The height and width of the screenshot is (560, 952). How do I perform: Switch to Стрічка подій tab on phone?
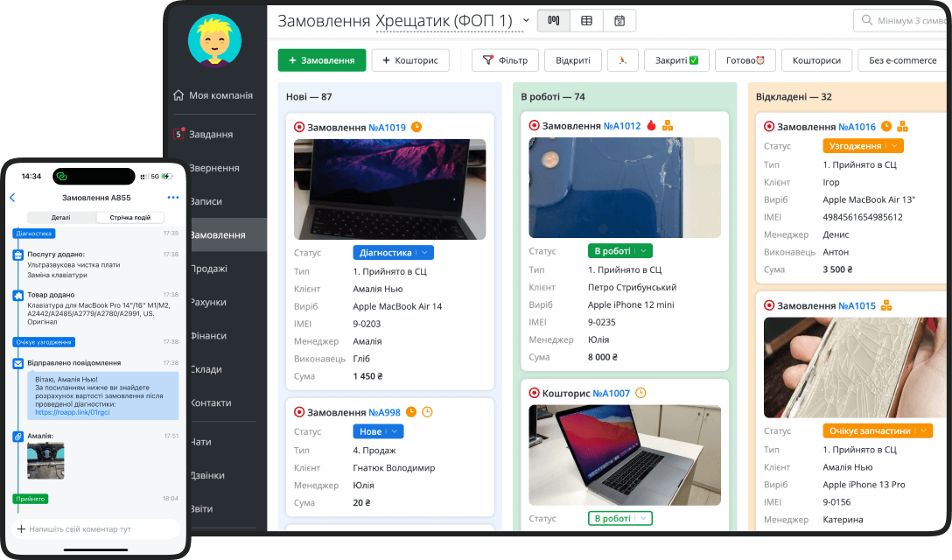click(x=129, y=217)
